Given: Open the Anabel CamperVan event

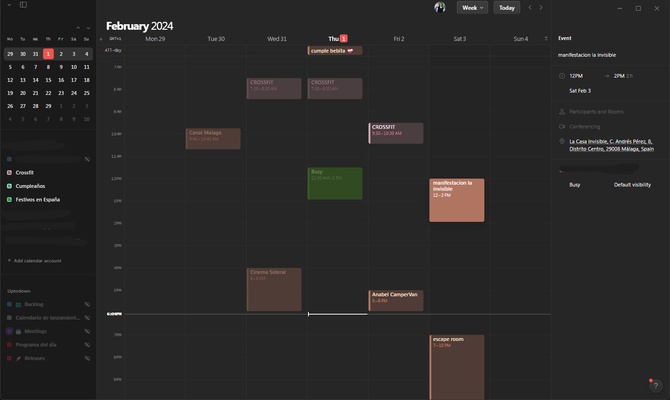Looking at the screenshot, I should pyautogui.click(x=396, y=300).
